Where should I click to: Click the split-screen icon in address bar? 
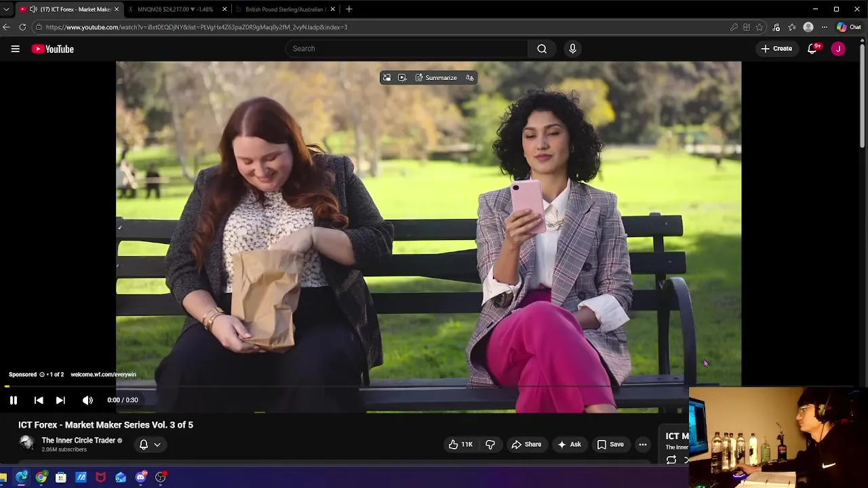click(747, 27)
